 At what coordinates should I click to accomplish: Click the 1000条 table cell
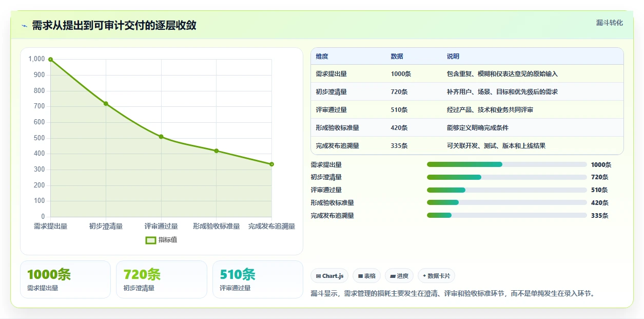[x=401, y=74]
